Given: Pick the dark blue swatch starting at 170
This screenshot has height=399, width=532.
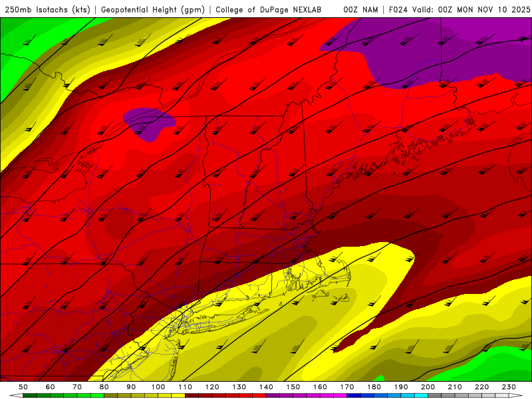Looking at the screenshot, I should [354, 396].
